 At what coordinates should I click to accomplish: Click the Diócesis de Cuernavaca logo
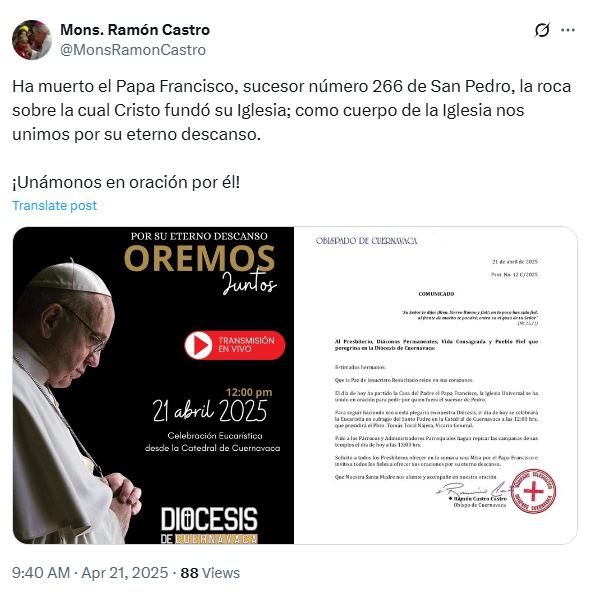pyautogui.click(x=209, y=525)
